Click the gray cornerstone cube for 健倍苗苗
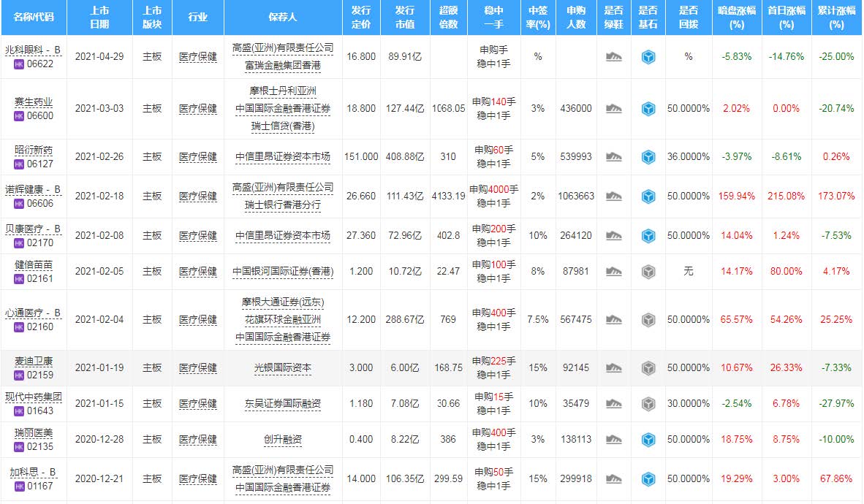The height and width of the screenshot is (504, 864). click(648, 272)
